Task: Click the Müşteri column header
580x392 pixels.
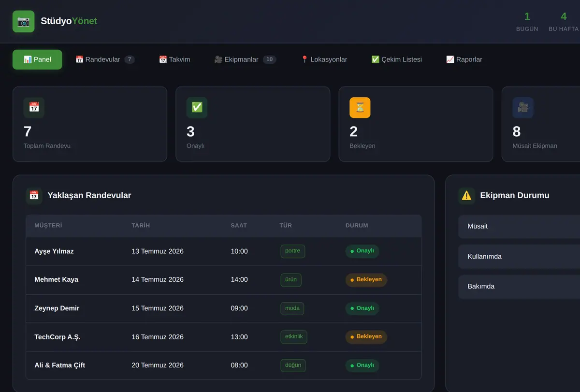Action: [48, 226]
